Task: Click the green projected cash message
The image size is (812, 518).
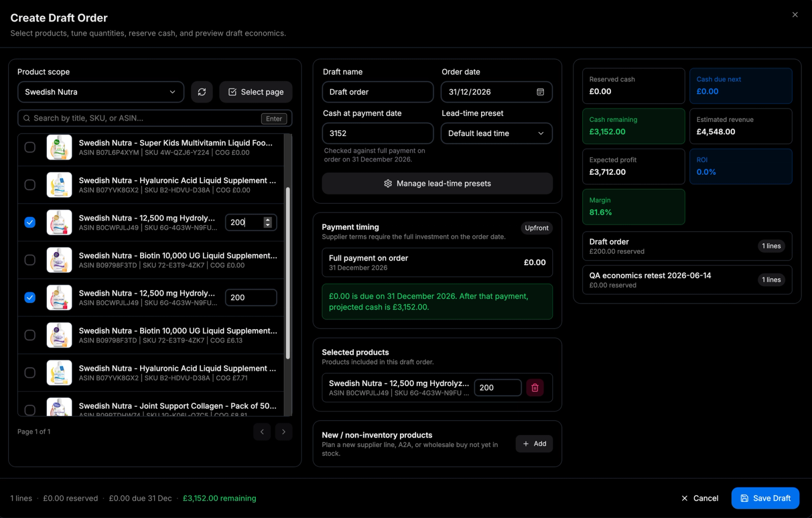Action: (437, 302)
